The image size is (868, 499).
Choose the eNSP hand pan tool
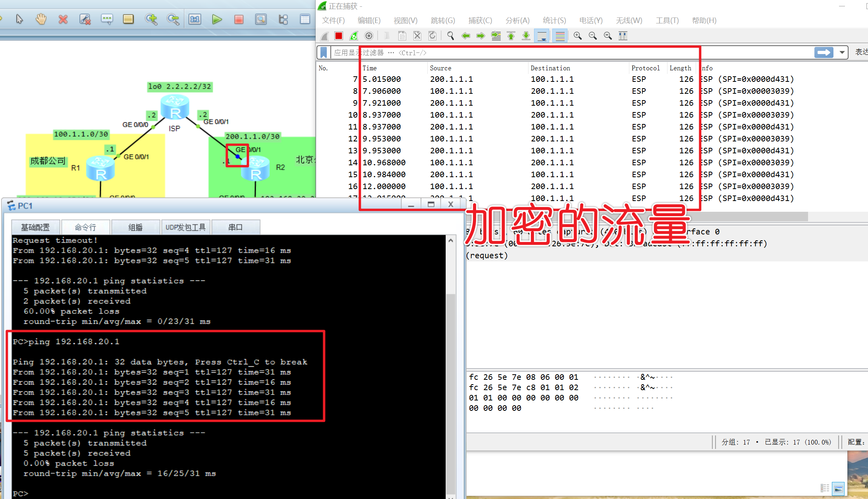[x=41, y=19]
